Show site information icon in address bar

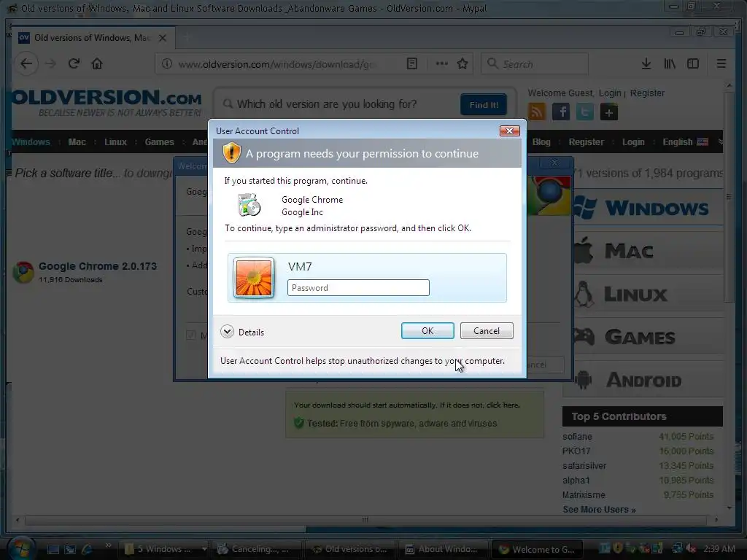pos(167,64)
